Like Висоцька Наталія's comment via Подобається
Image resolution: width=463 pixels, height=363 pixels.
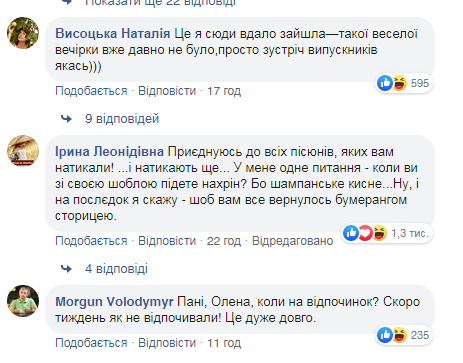pos(91,91)
